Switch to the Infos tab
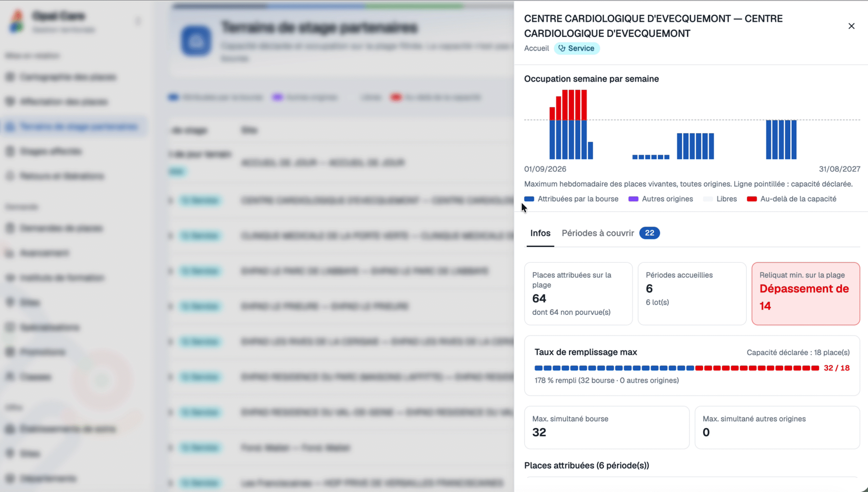 click(540, 233)
